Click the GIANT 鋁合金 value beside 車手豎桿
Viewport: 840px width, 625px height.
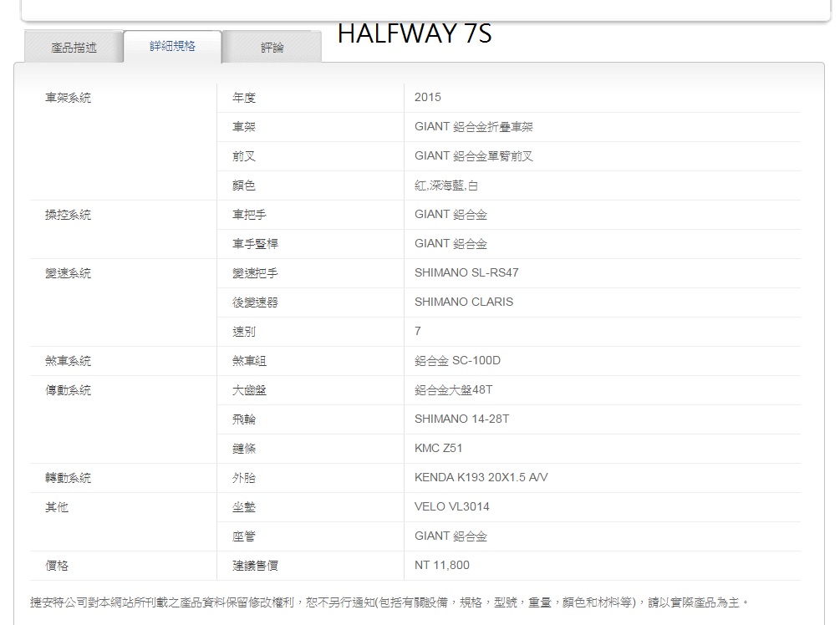[x=451, y=244]
